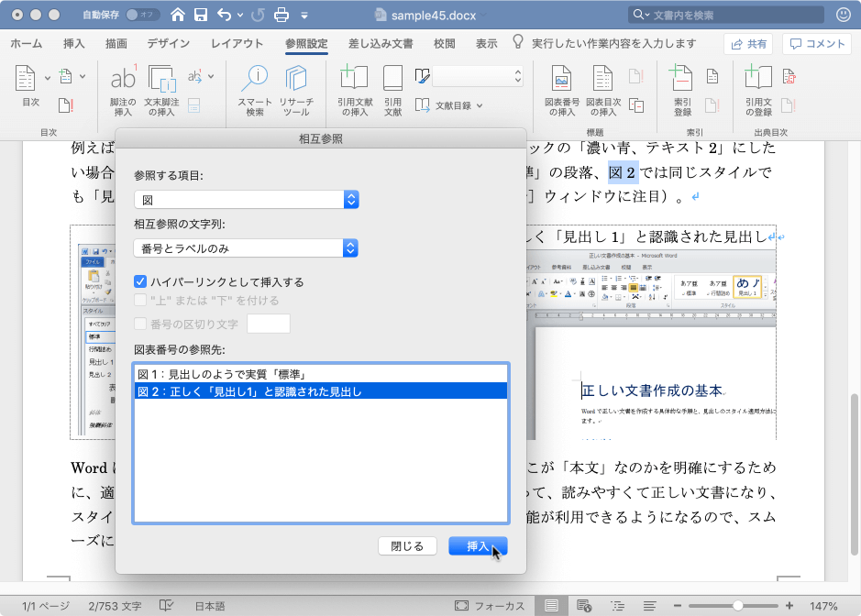861x616 pixels.
Task: Switch to 挿入 tab
Action: pyautogui.click(x=73, y=43)
